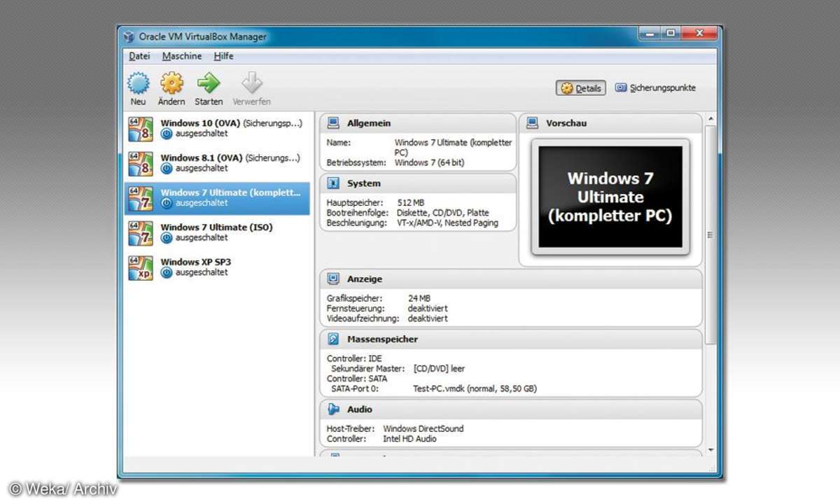840x504 pixels.
Task: Click the Bootreihenfolge value Diskette, CD/DVD, Platte
Action: pyautogui.click(x=443, y=213)
